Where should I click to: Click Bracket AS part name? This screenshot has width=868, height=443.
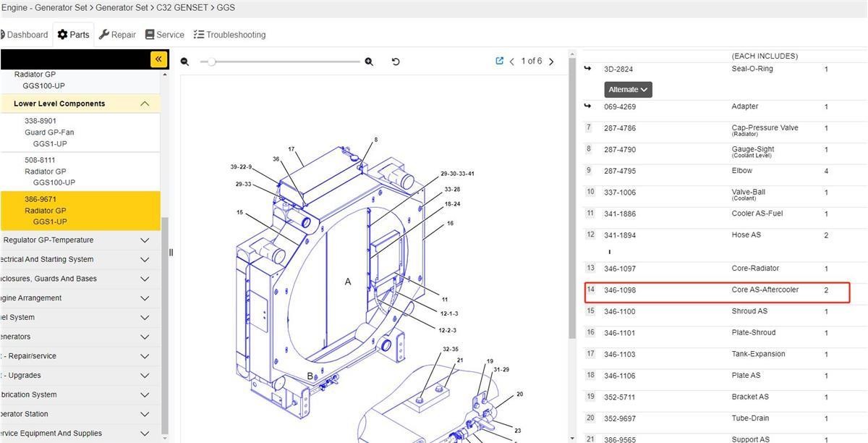coord(752,397)
